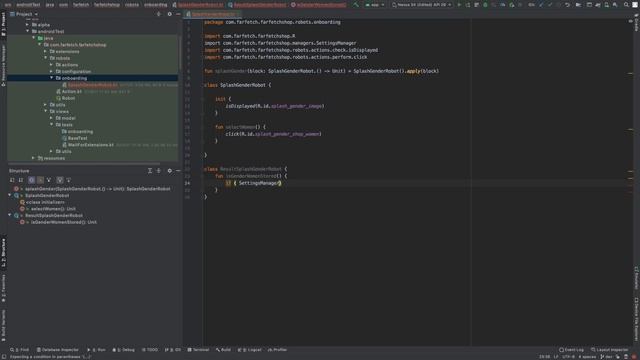Click onboarding breadcrumb in navigation bar

click(156, 5)
